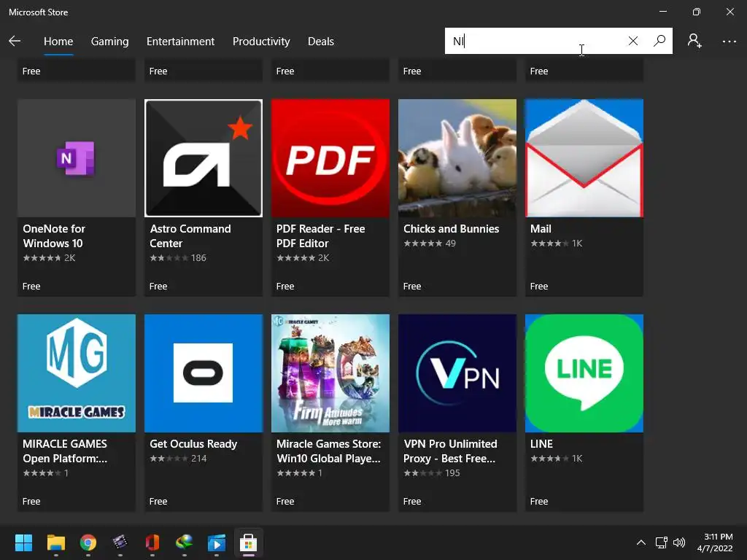This screenshot has width=747, height=560.
Task: Click Free price under Get Oculus Ready
Action: click(158, 502)
